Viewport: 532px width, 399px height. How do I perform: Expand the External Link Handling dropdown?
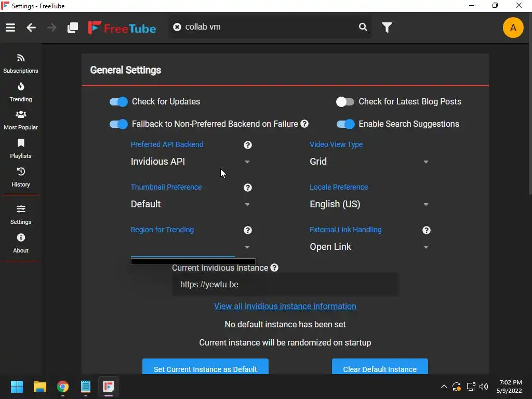[370, 247]
